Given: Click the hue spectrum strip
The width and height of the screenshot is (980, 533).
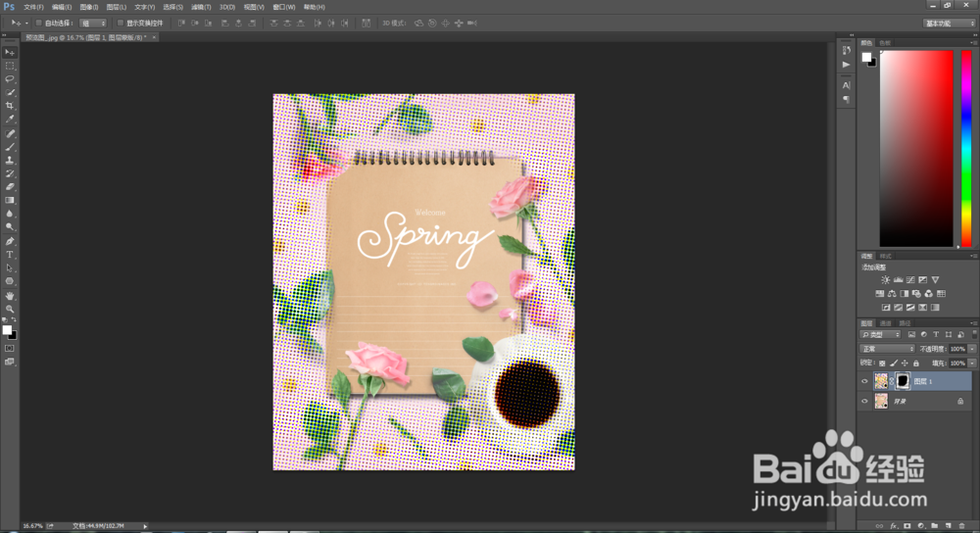Looking at the screenshot, I should (x=966, y=149).
